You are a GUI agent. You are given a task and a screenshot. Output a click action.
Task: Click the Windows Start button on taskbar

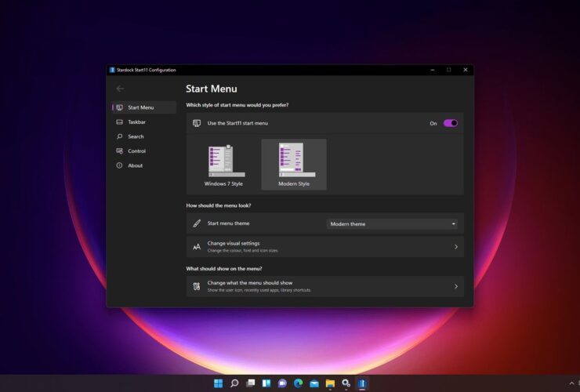click(218, 383)
